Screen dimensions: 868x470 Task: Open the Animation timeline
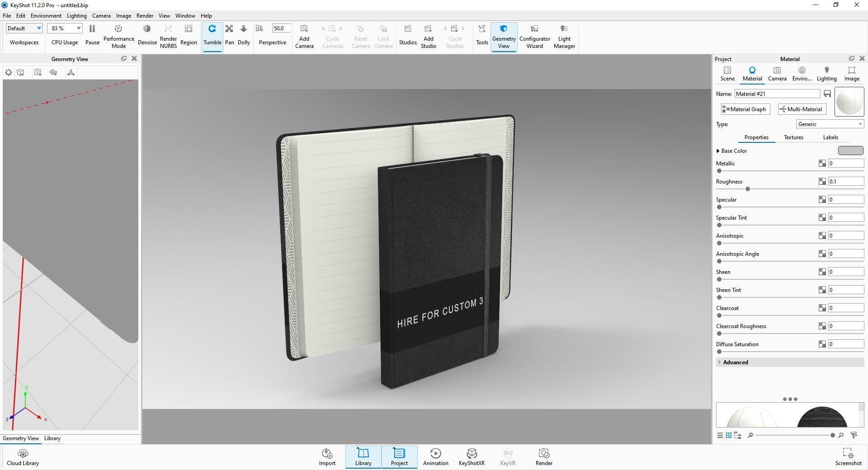point(435,457)
